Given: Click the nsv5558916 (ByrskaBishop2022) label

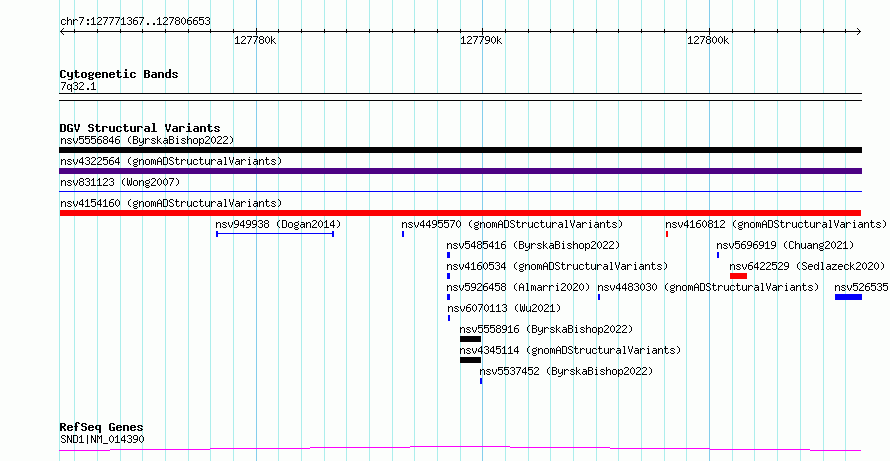Looking at the screenshot, I should (x=546, y=329).
